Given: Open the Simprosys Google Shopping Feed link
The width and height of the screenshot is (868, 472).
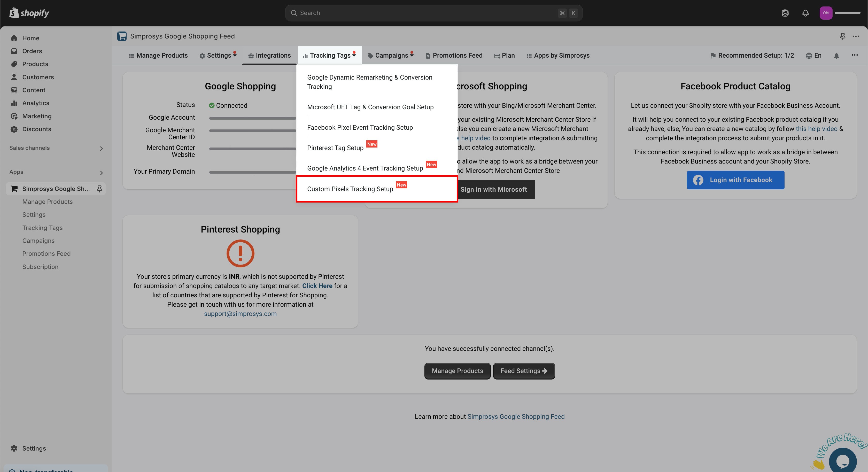Looking at the screenshot, I should click(516, 416).
